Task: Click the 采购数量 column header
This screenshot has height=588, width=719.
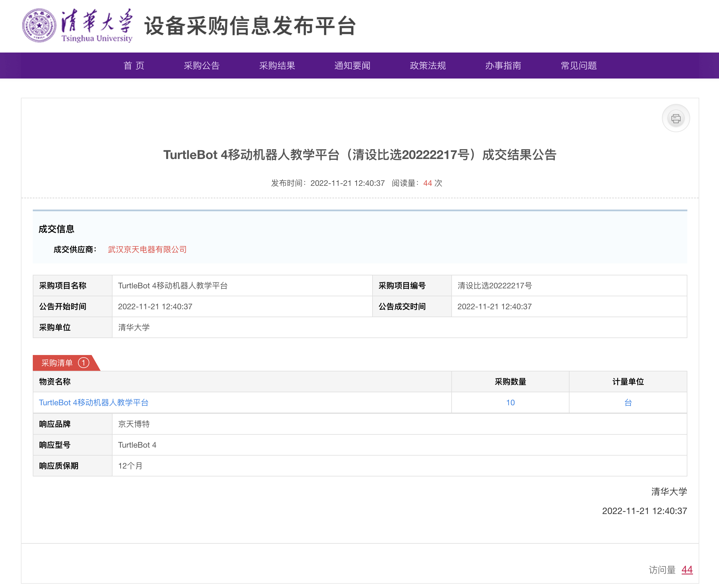Action: [x=510, y=382]
